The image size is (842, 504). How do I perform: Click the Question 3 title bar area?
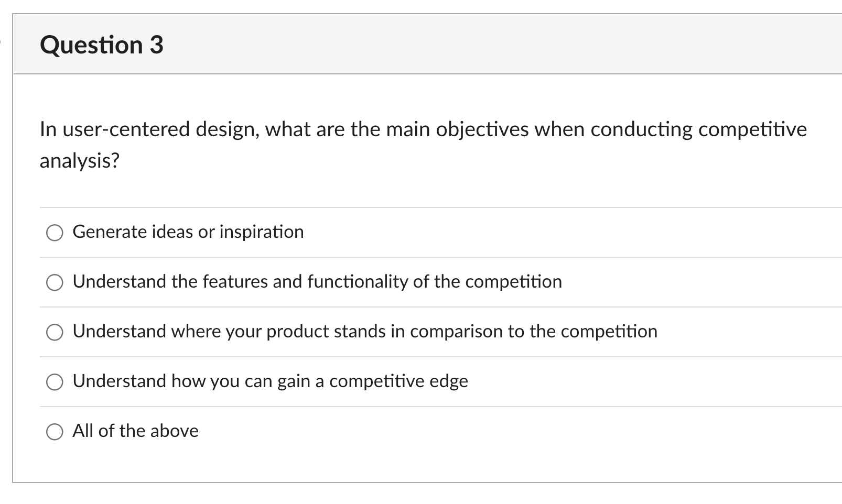[x=419, y=45]
